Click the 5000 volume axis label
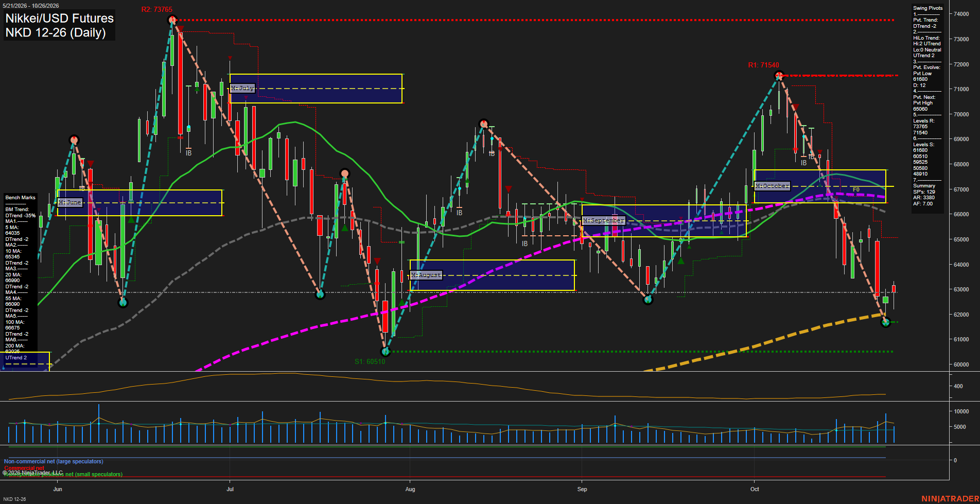 pyautogui.click(x=959, y=427)
